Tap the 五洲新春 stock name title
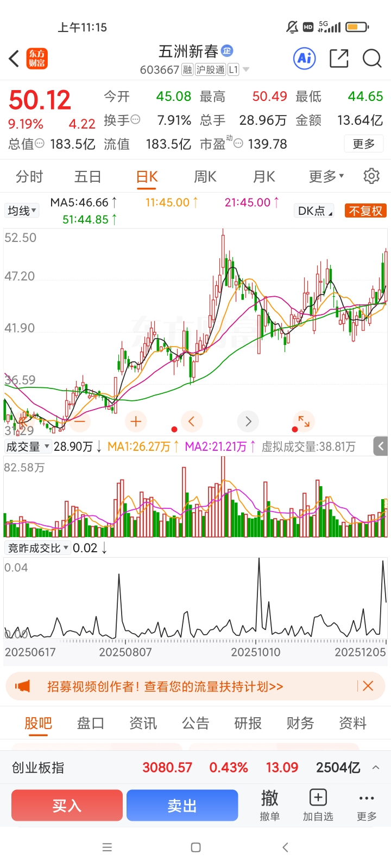Image resolution: width=391 pixels, height=868 pixels. tap(188, 52)
